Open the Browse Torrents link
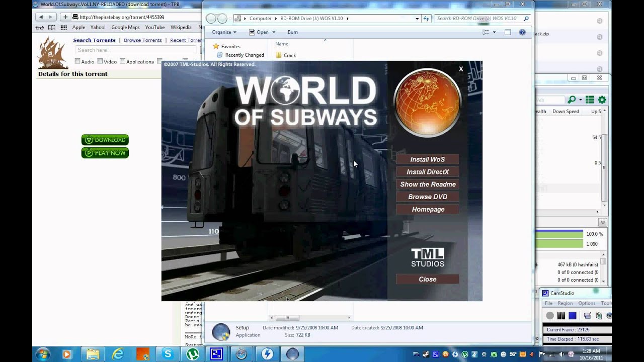644x362 pixels. [x=143, y=40]
